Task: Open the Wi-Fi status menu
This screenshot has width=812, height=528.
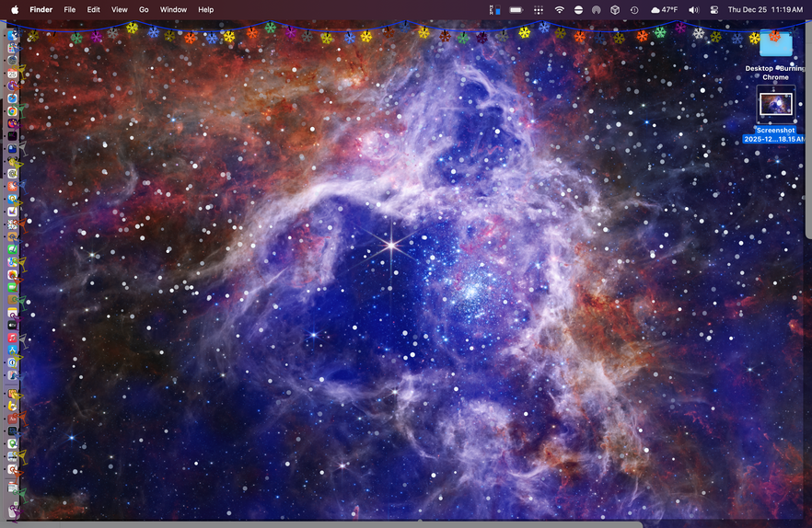Action: tap(560, 9)
